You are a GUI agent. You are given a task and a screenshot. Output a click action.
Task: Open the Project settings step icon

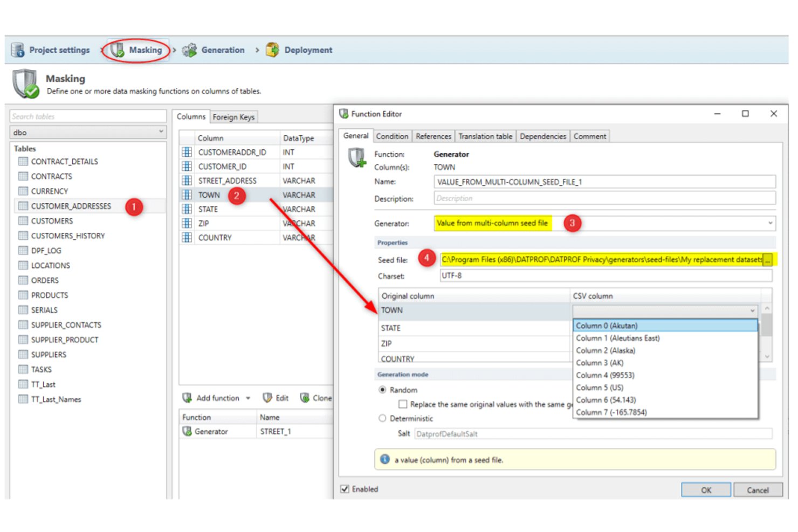coord(18,50)
